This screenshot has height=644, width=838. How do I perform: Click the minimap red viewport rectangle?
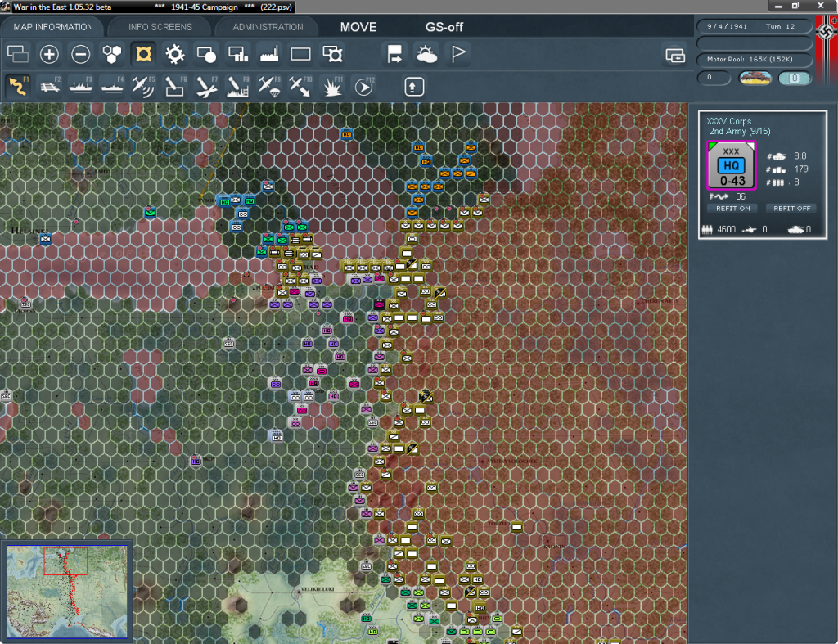pyautogui.click(x=65, y=561)
